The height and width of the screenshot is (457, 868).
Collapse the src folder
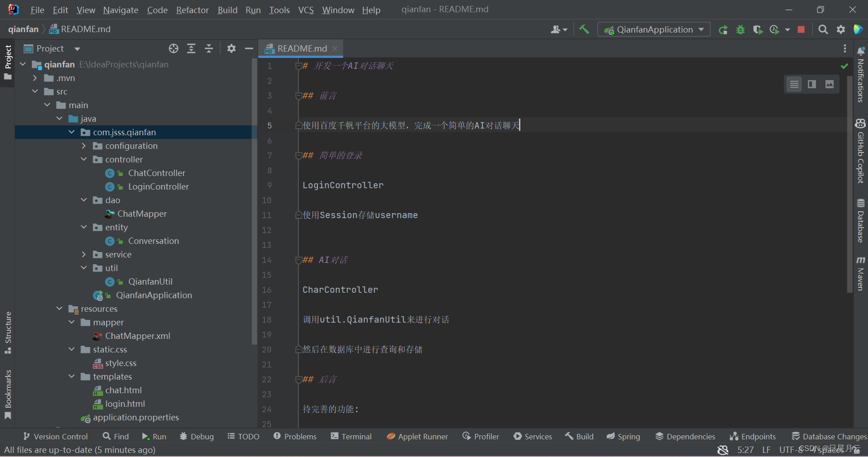[35, 91]
